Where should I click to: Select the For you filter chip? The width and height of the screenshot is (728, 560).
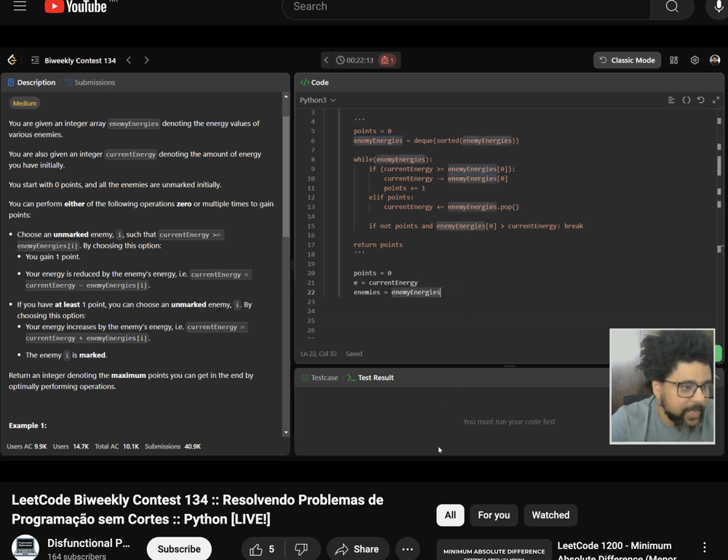494,516
